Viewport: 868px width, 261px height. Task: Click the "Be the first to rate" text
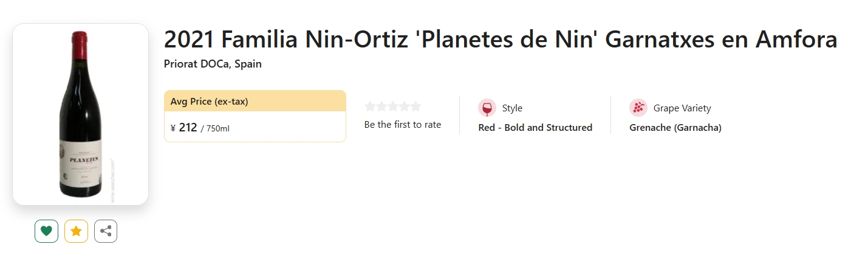pyautogui.click(x=403, y=125)
